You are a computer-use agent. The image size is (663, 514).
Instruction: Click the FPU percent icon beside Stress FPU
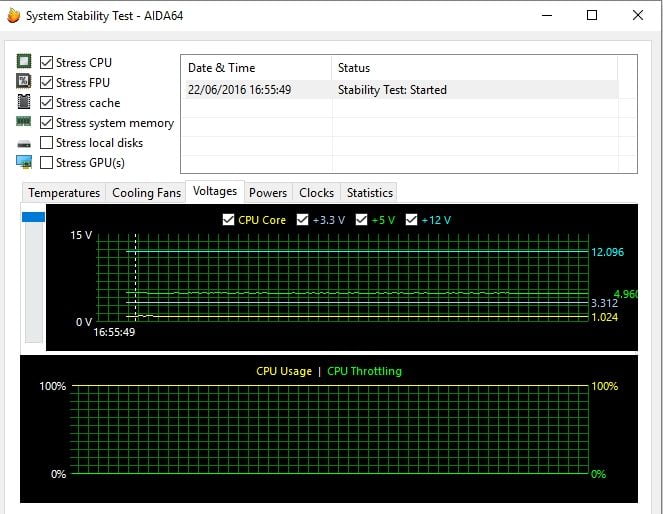24,81
